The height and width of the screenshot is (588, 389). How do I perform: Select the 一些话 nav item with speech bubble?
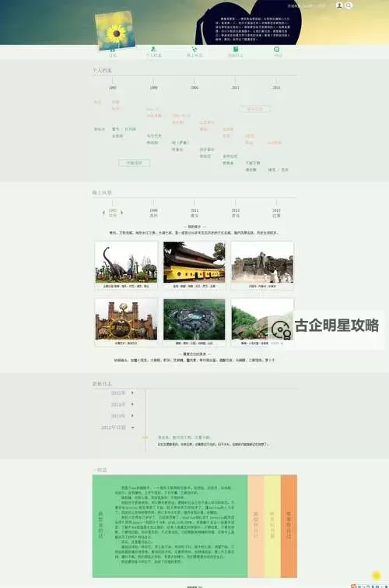[276, 51]
